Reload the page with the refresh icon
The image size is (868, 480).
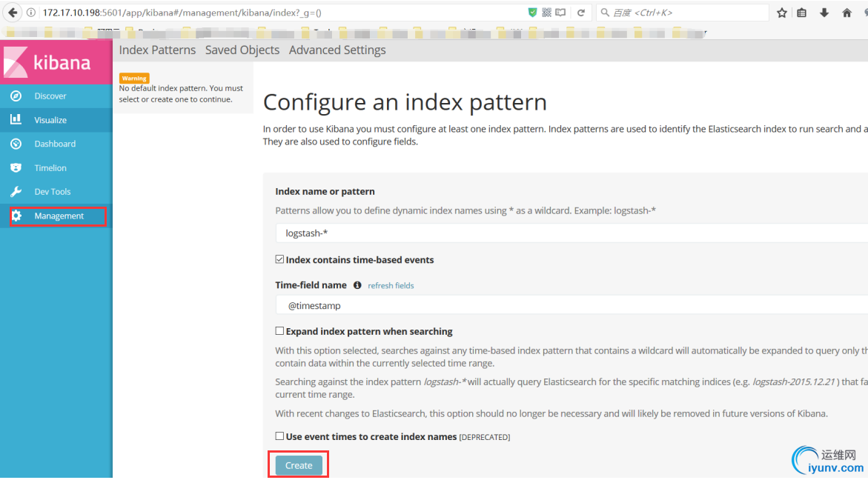[x=580, y=12]
